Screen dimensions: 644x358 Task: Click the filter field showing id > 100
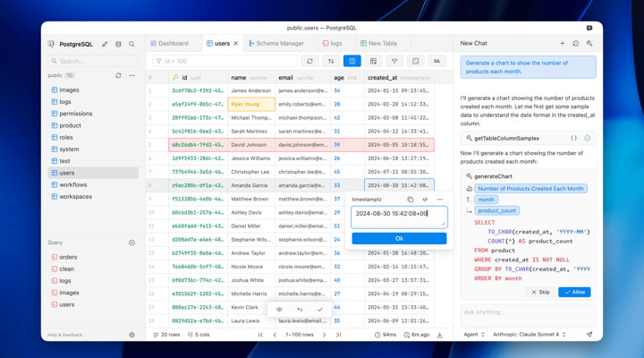pyautogui.click(x=225, y=61)
